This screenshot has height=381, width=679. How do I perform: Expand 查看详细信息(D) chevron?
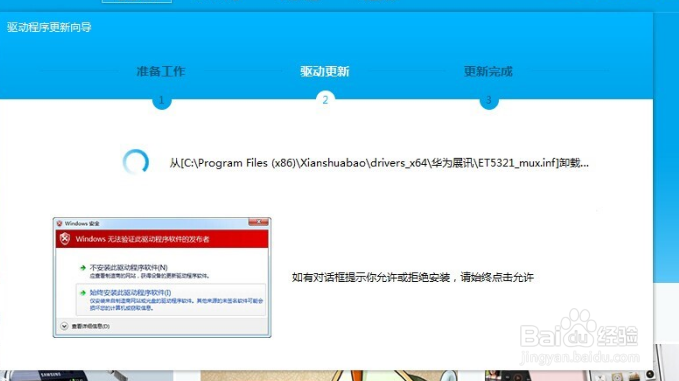click(x=64, y=326)
